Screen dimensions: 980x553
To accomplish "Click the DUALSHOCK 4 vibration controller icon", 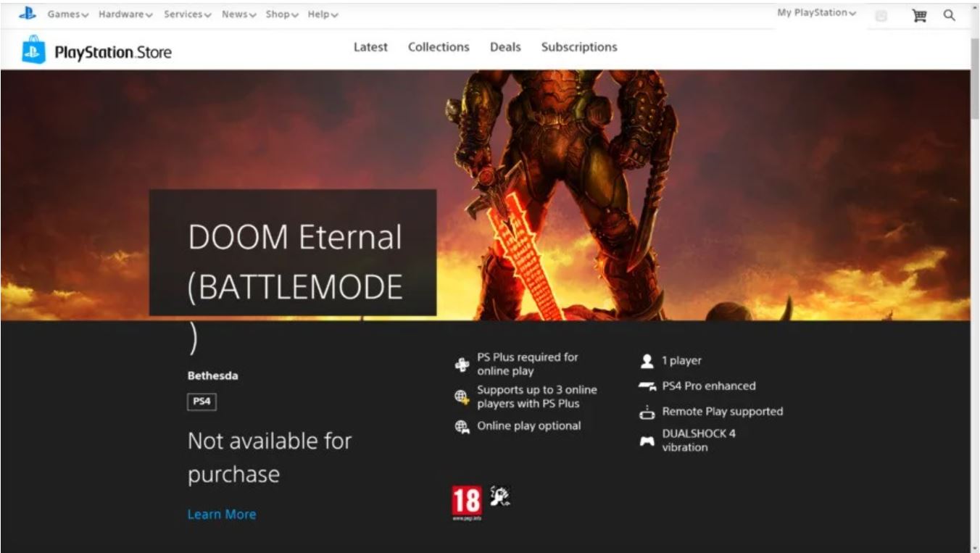I will tap(646, 441).
